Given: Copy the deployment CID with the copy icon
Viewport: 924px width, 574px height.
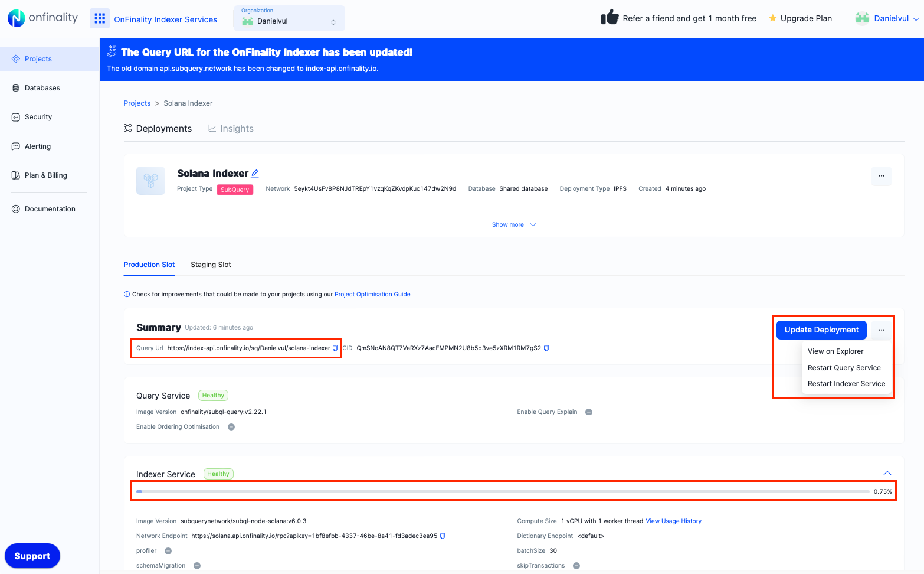Looking at the screenshot, I should point(546,348).
